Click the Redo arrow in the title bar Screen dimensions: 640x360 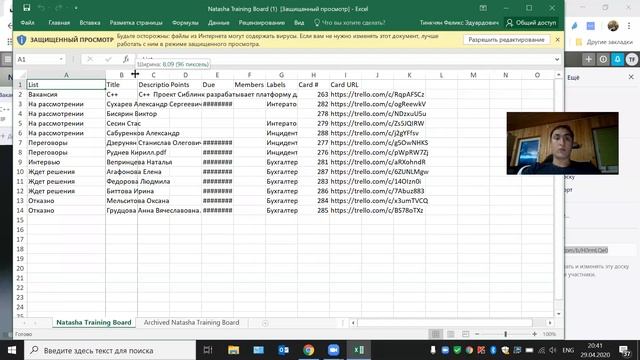tap(58, 8)
